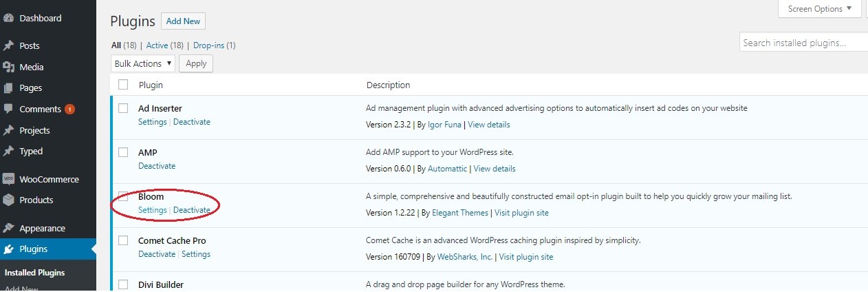Image resolution: width=868 pixels, height=292 pixels.
Task: Click the Add New button beside Plugins
Action: [x=183, y=21]
